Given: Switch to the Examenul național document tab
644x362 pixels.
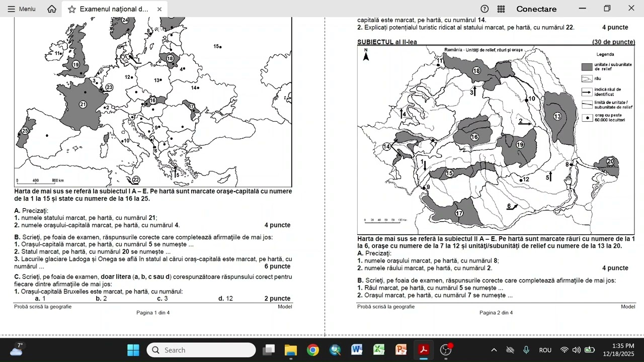Looking at the screenshot, I should [x=114, y=9].
